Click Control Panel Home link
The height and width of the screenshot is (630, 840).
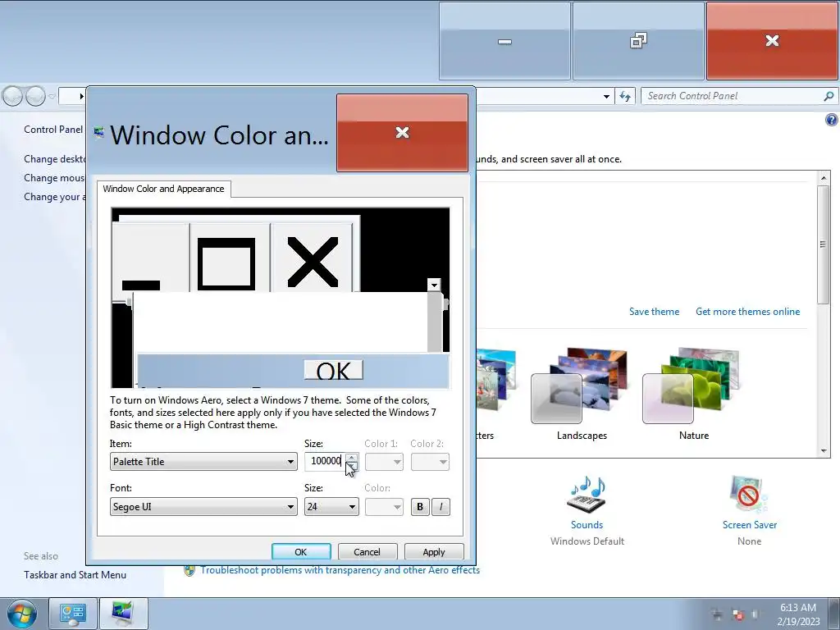click(53, 130)
